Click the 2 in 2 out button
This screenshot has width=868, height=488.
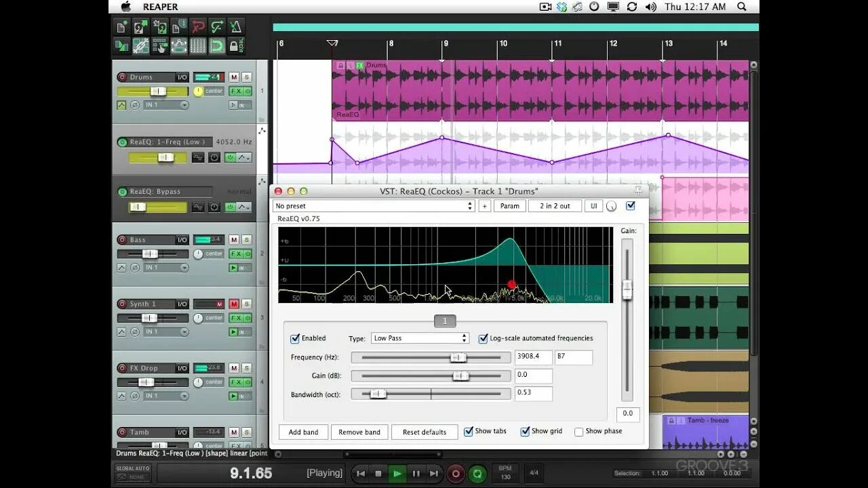click(x=555, y=206)
